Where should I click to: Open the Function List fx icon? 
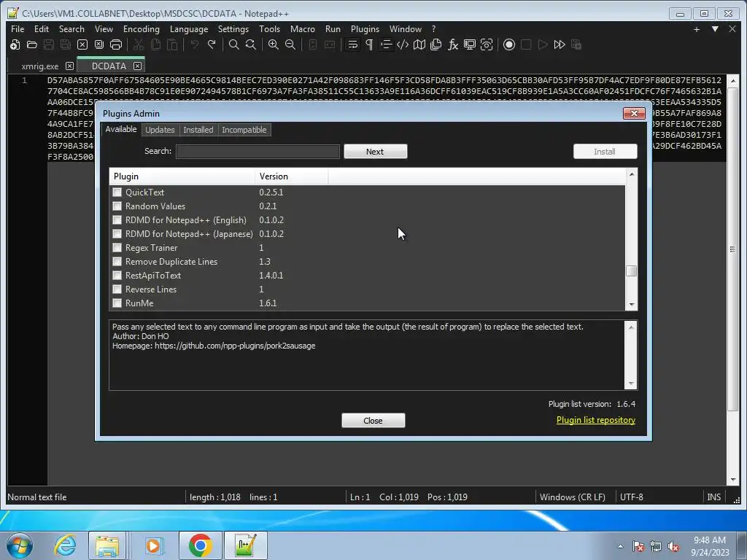coord(452,44)
